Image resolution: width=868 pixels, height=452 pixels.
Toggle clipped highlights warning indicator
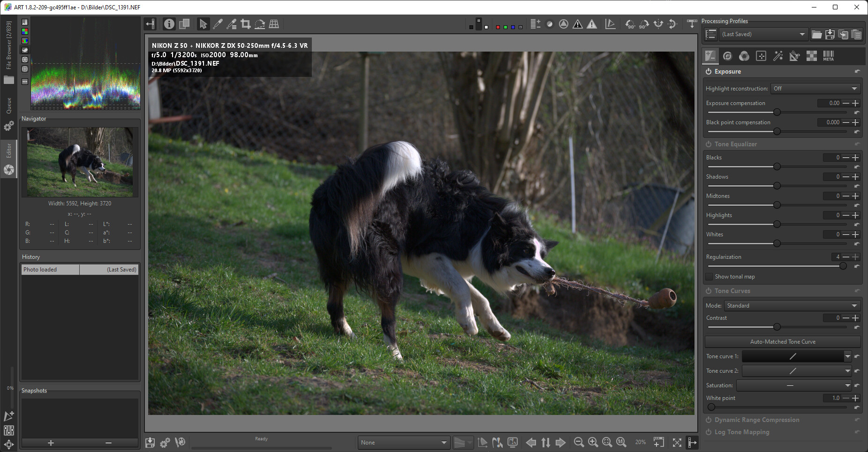point(592,24)
